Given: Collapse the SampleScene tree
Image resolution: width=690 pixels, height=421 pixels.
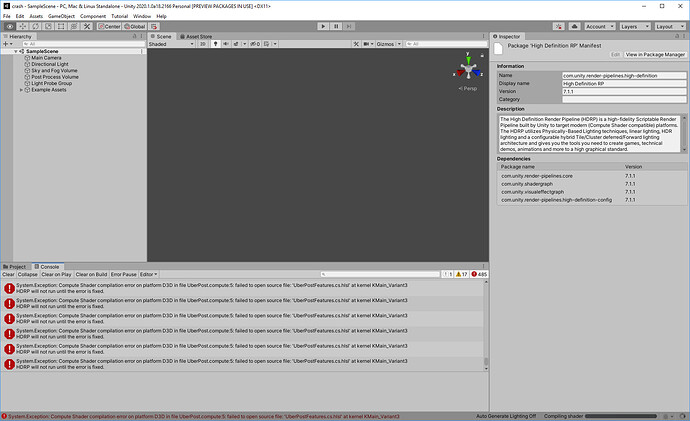Looking at the screenshot, I should [16, 51].
